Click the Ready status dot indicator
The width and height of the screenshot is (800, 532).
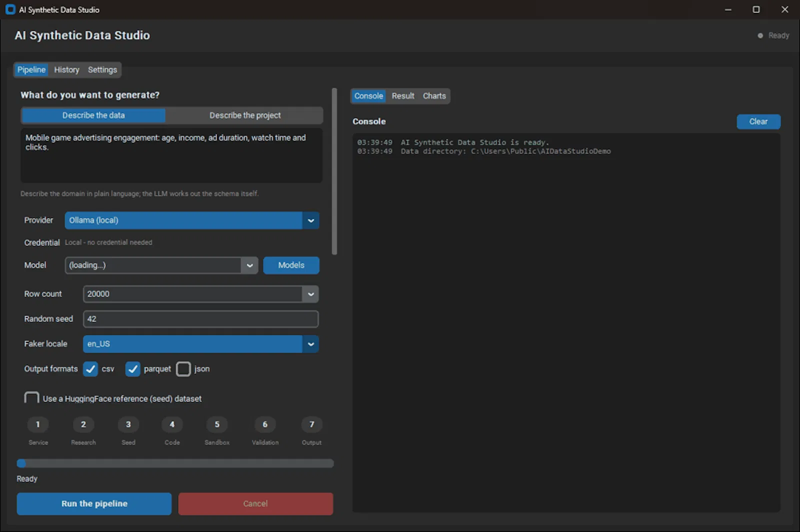pos(760,35)
